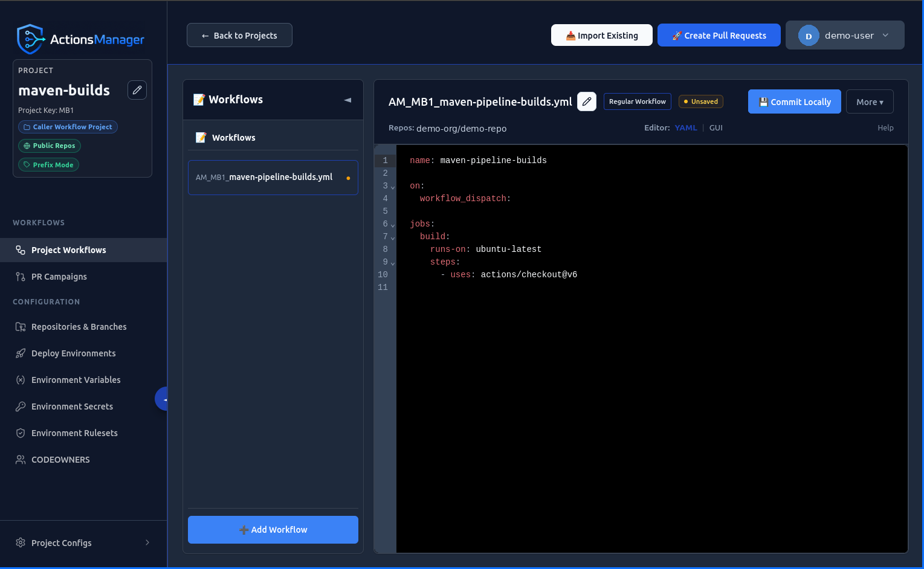The width and height of the screenshot is (924, 569).
Task: Click the Repositories & Branches folder icon
Action: pos(21,327)
